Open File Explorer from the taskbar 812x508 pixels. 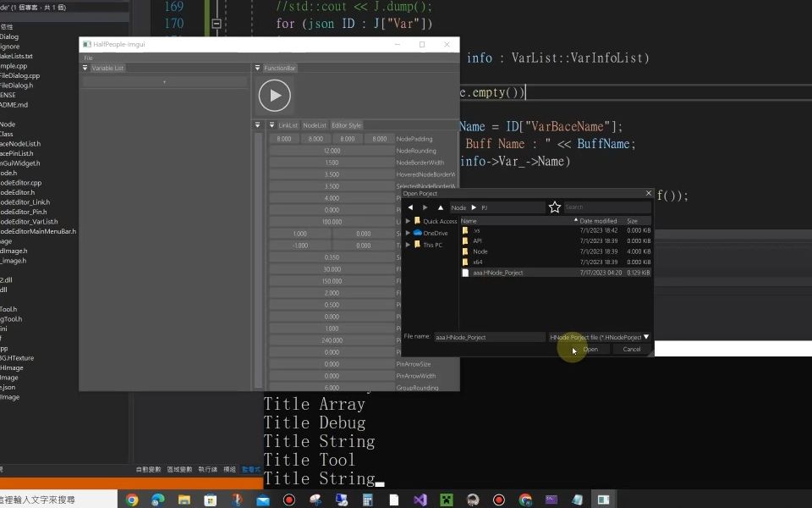click(x=184, y=500)
